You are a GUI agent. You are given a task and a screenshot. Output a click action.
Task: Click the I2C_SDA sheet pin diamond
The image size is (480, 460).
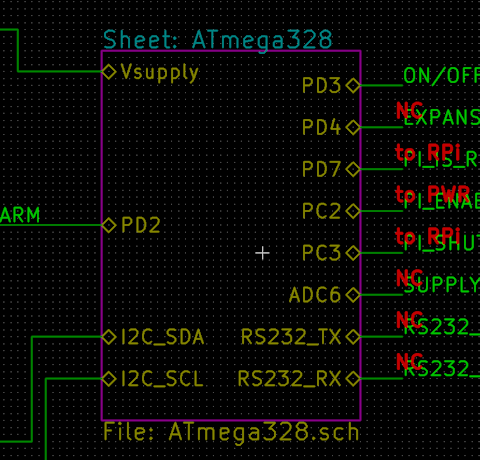coord(109,337)
